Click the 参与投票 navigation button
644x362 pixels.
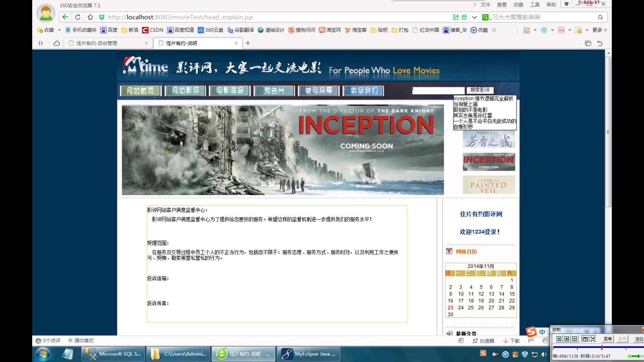pos(319,90)
